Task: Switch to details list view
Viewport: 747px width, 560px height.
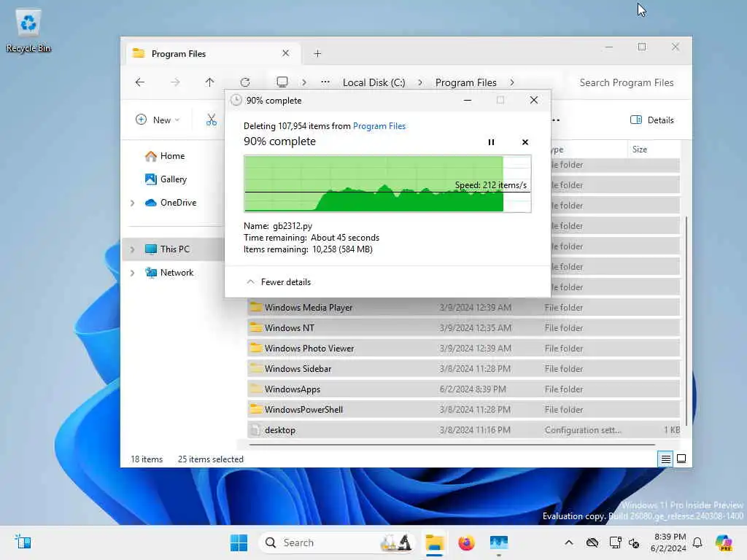Action: tap(665, 459)
